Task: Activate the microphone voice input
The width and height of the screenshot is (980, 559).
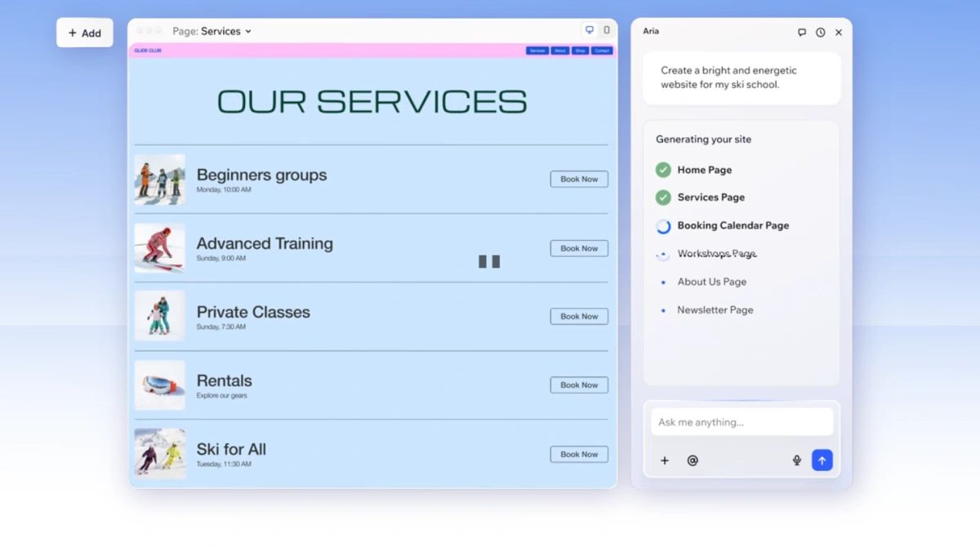Action: tap(797, 460)
